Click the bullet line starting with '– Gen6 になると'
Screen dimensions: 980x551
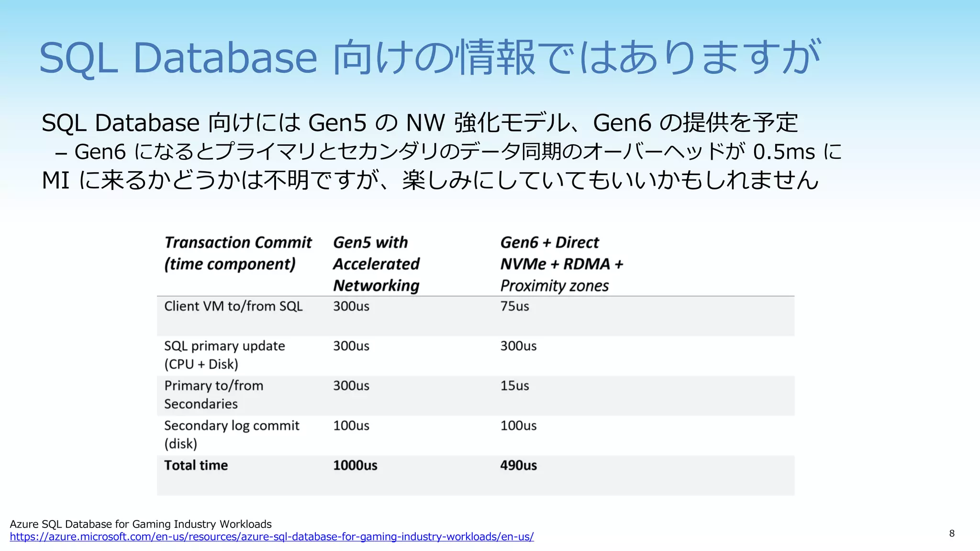coord(448,152)
